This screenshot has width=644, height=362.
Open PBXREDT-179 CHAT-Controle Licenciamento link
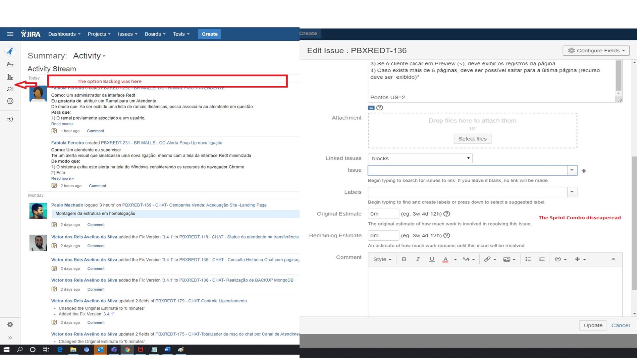point(201,301)
